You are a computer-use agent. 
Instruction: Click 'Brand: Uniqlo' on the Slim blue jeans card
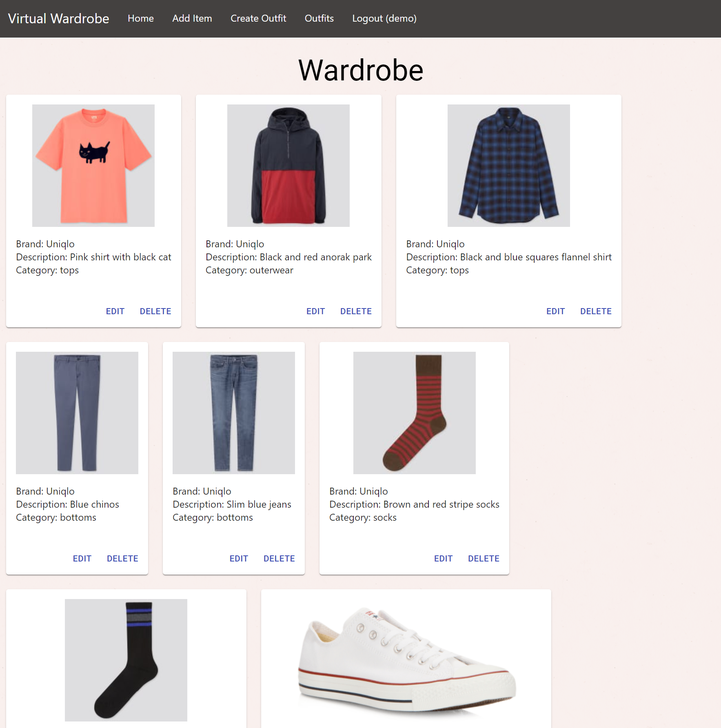[202, 491]
